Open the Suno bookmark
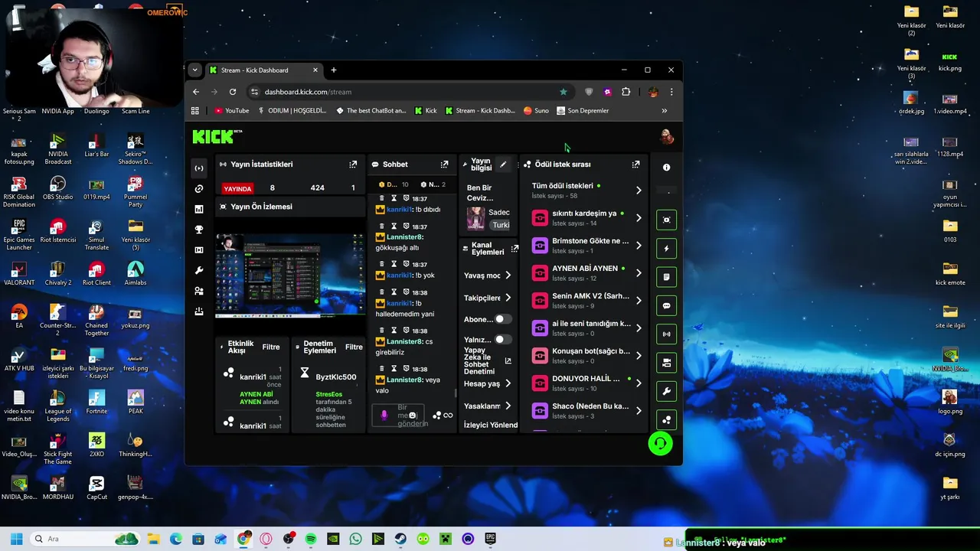980x551 pixels. pyautogui.click(x=536, y=110)
